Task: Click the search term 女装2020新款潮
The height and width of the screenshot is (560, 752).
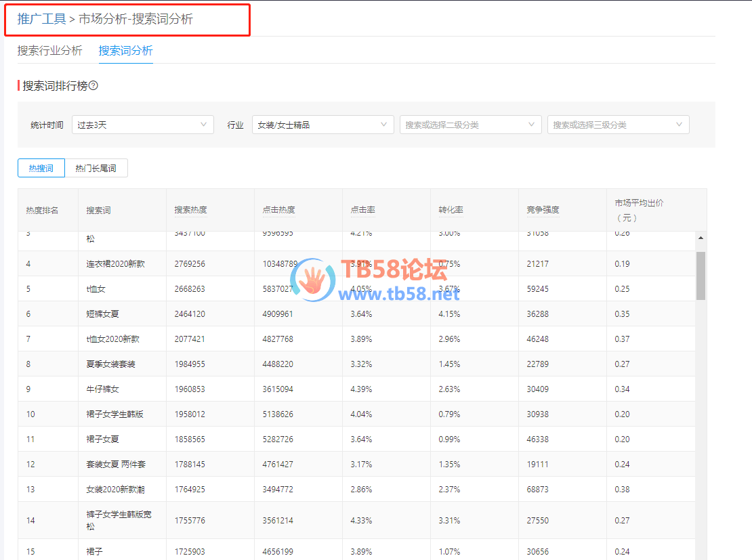Action: click(x=116, y=490)
